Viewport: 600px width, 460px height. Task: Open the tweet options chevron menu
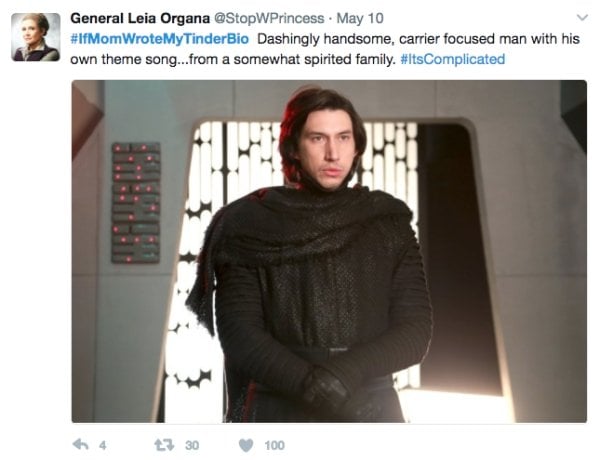[x=582, y=18]
